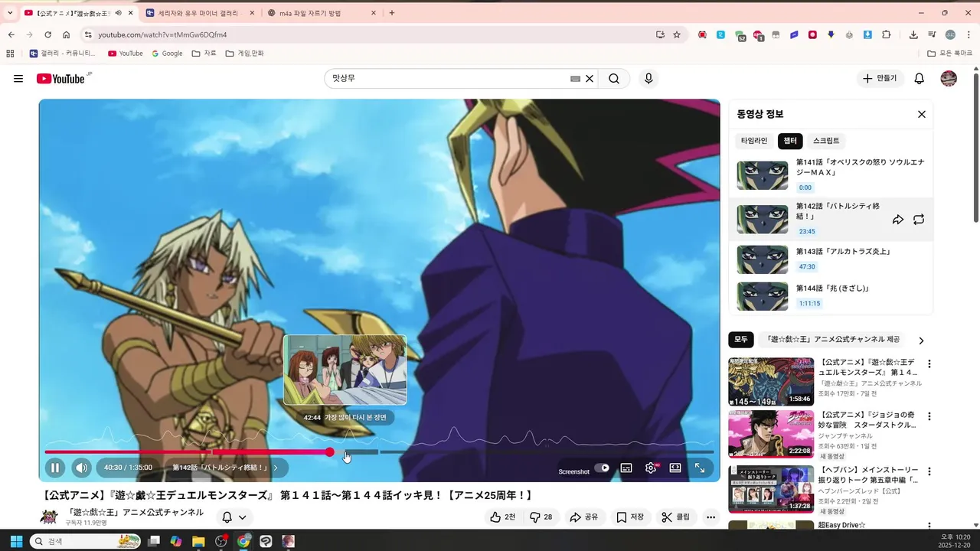Open the player settings gear
This screenshot has width=980, height=551.
point(651,468)
